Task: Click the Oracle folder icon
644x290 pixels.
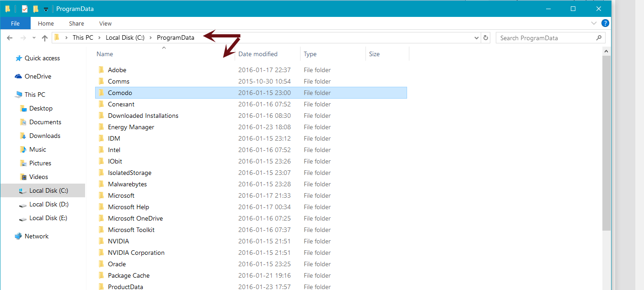Action: click(x=102, y=264)
